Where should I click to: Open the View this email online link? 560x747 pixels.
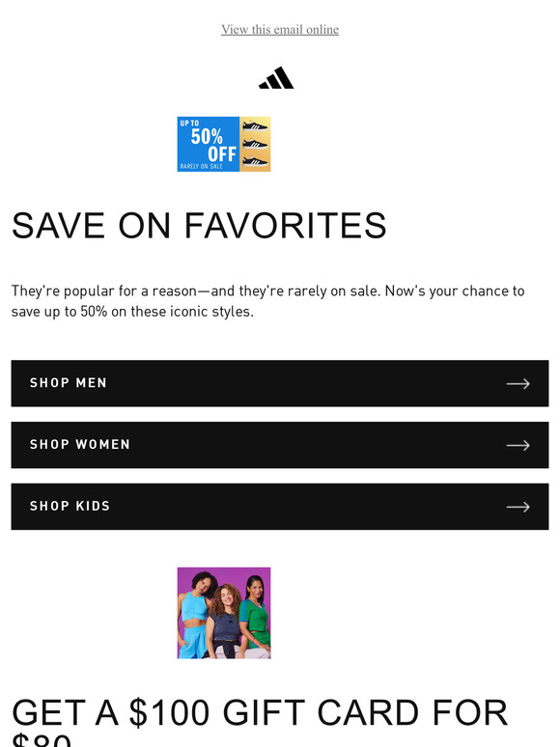pos(280,30)
